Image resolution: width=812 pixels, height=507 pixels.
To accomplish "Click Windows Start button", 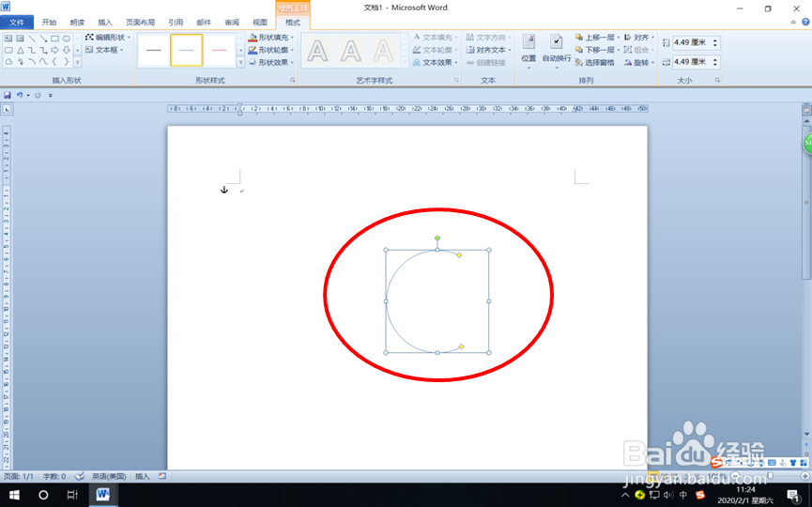I will 14,495.
